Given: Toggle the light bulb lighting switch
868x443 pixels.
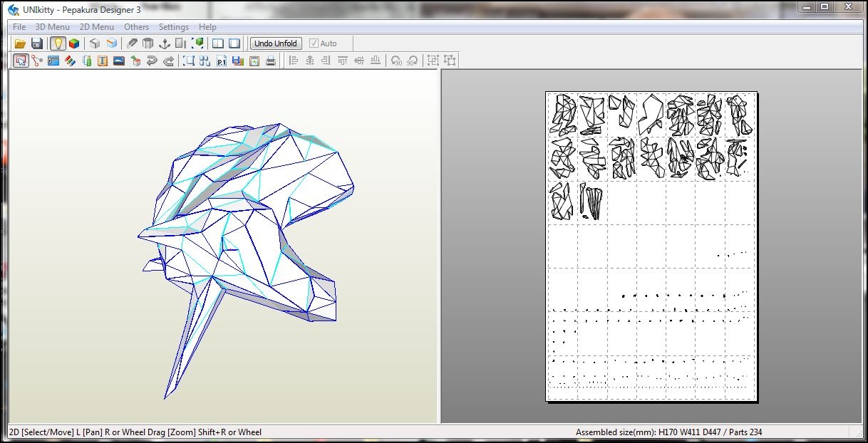Looking at the screenshot, I should tap(58, 43).
